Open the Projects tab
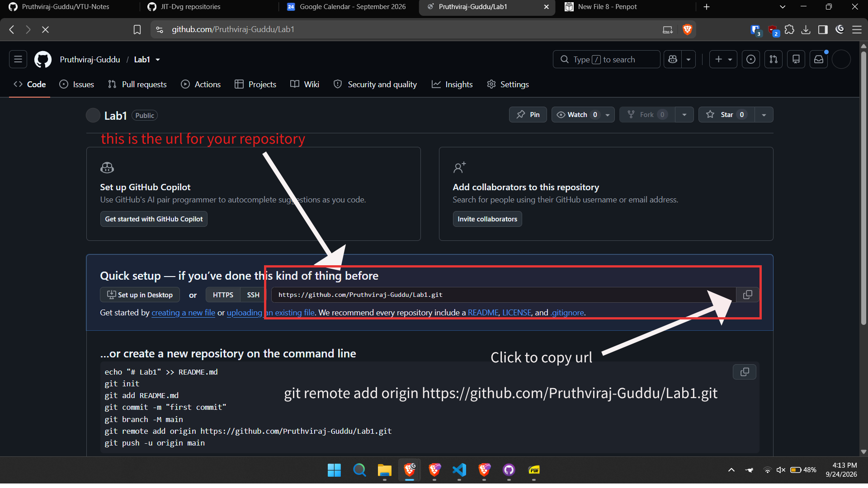 tap(255, 84)
